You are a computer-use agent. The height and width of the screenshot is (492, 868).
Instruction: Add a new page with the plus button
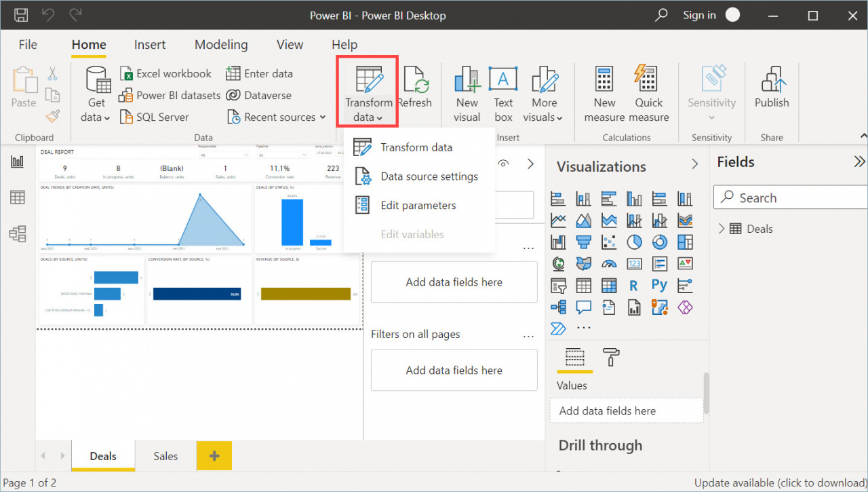pyautogui.click(x=214, y=455)
